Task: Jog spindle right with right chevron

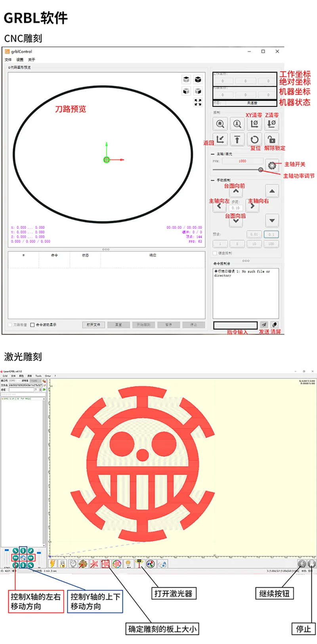Action: 252,206
